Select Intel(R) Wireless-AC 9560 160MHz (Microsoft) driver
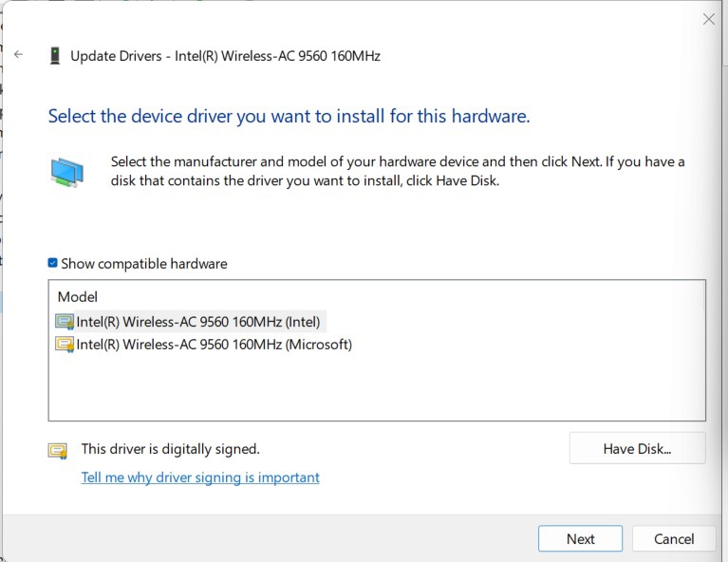The image size is (728, 562). tap(214, 345)
